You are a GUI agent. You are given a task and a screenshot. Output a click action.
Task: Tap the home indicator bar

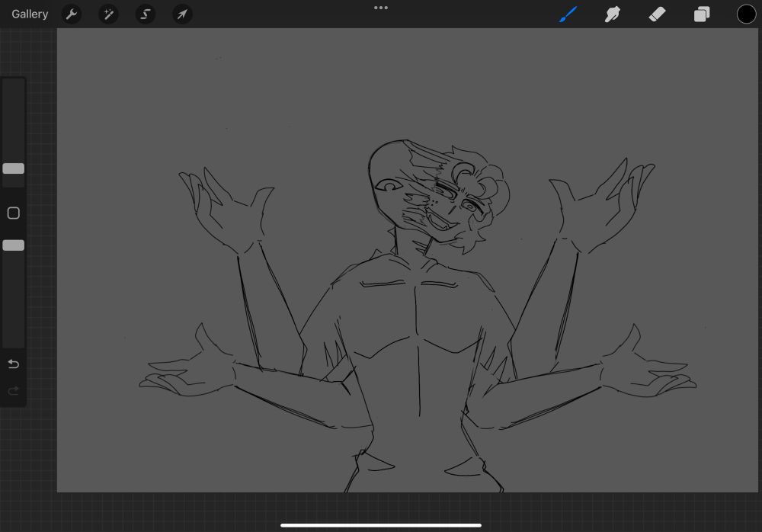click(381, 525)
